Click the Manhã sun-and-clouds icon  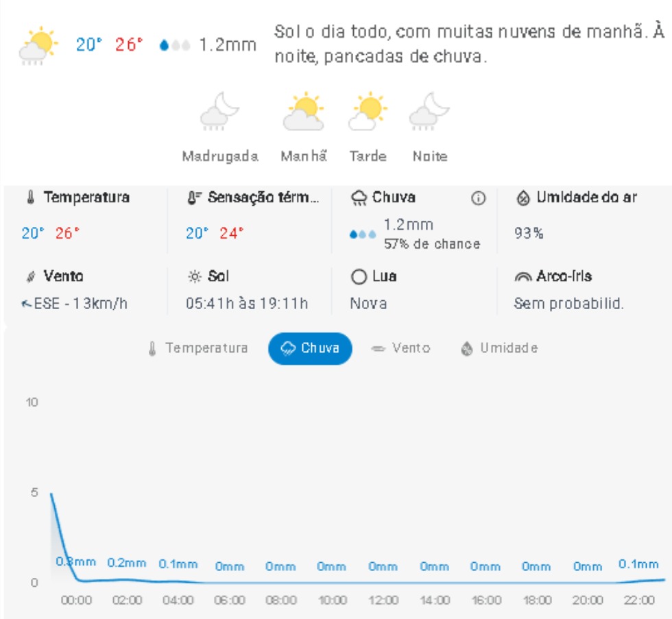pyautogui.click(x=303, y=112)
